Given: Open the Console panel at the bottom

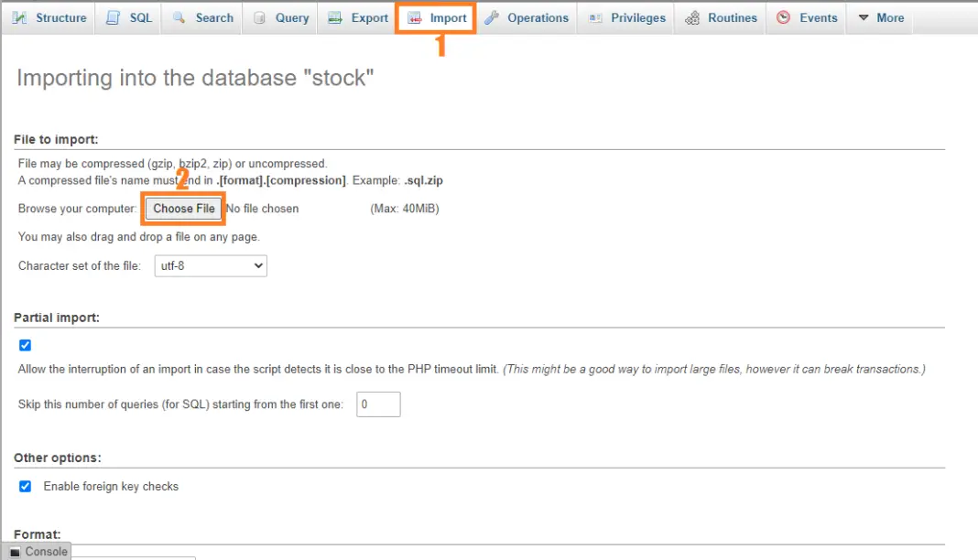Looking at the screenshot, I should coord(37,551).
